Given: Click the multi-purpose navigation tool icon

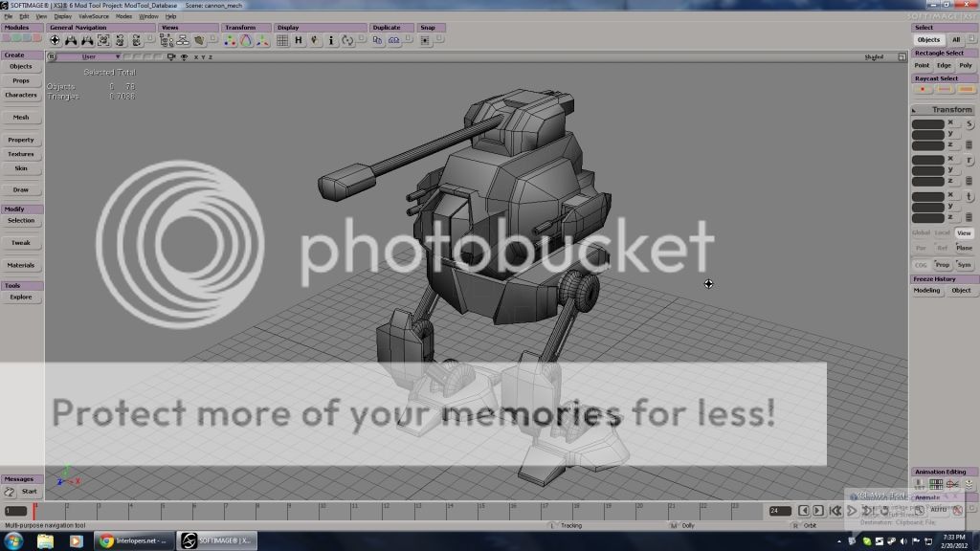Looking at the screenshot, I should (x=55, y=40).
